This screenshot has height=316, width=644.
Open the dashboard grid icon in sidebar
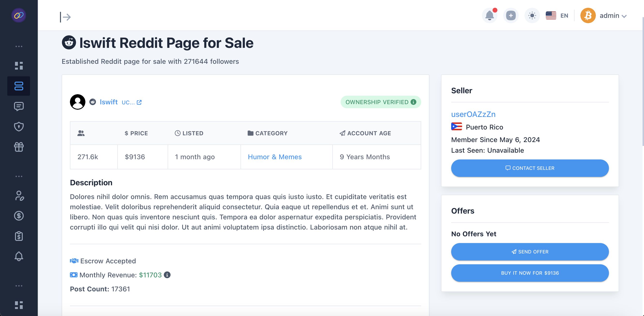click(19, 66)
